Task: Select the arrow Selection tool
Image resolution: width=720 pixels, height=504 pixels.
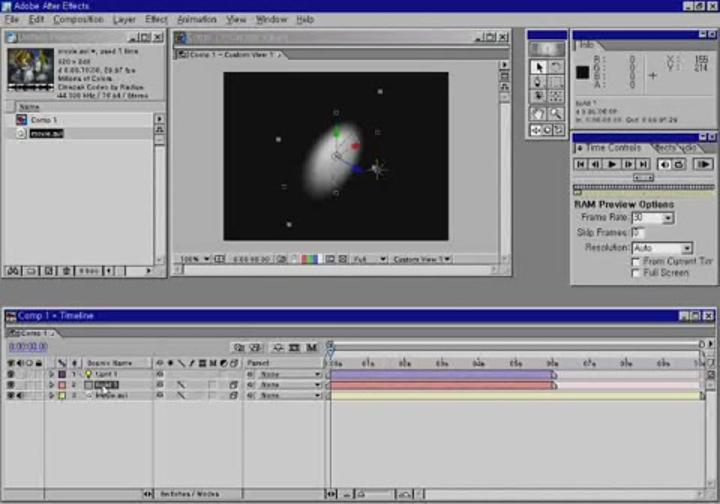Action: coord(539,67)
